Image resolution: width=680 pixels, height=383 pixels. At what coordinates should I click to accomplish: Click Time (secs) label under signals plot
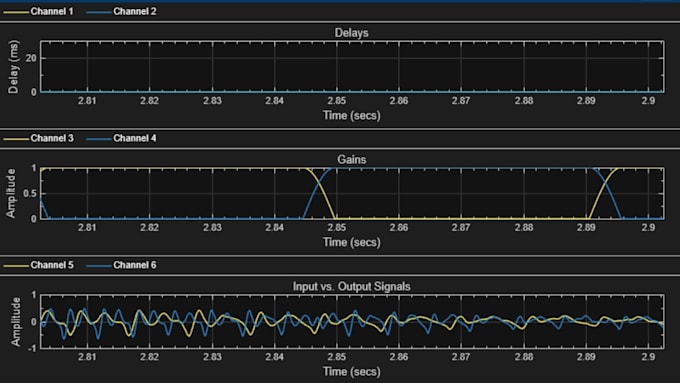click(352, 372)
